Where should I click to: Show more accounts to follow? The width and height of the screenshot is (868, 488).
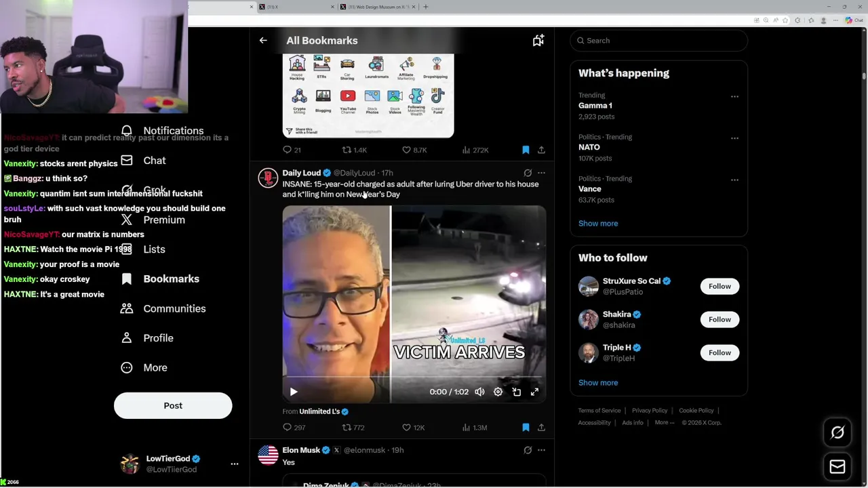(598, 382)
